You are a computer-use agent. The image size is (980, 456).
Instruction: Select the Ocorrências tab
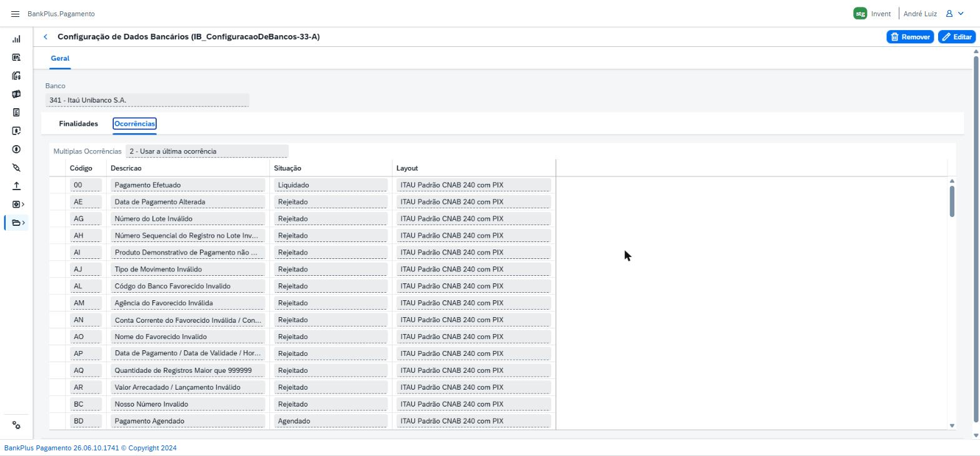pyautogui.click(x=134, y=124)
